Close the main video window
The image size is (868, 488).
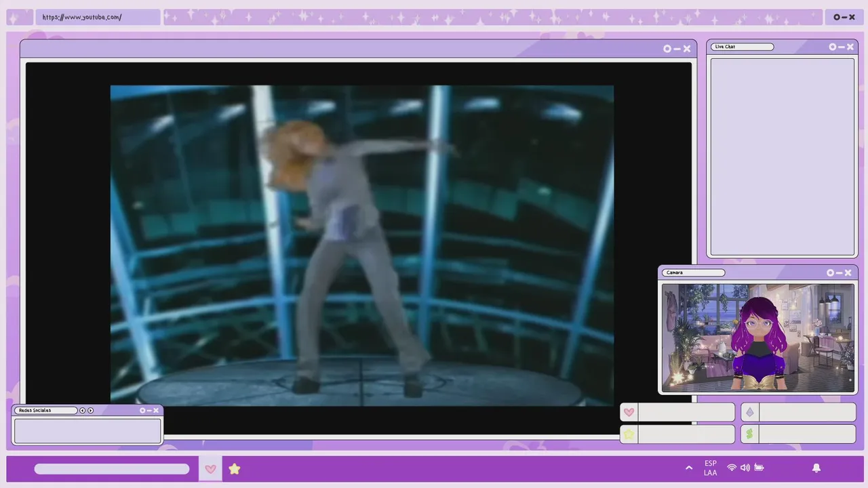click(687, 49)
